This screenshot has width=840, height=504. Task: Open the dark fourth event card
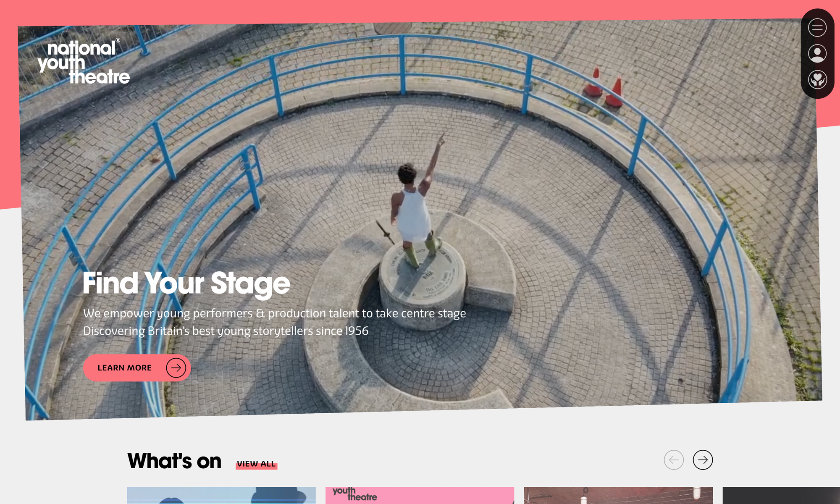pos(781,496)
